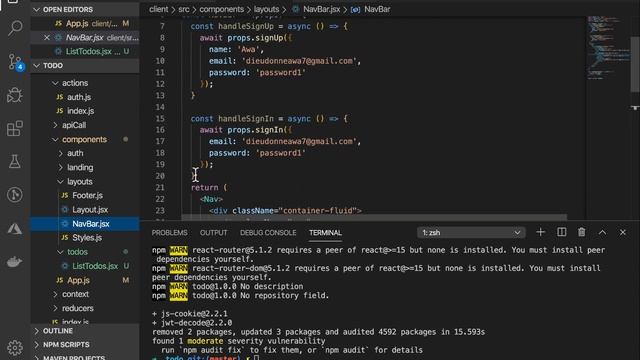Open the Azure triangle icon view
Image resolution: width=640 pixels, height=360 pixels.
[15, 228]
